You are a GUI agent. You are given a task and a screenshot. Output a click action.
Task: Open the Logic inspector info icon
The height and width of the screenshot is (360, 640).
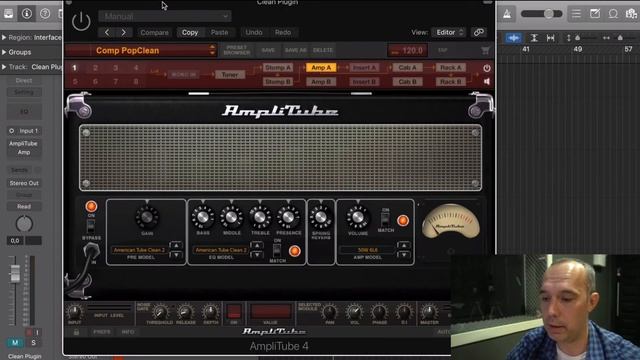27,13
